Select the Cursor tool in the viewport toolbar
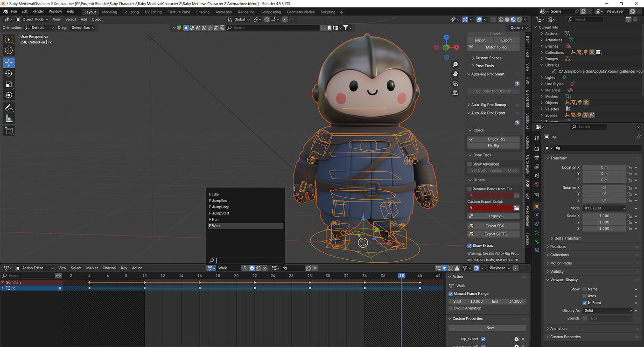 [9, 50]
